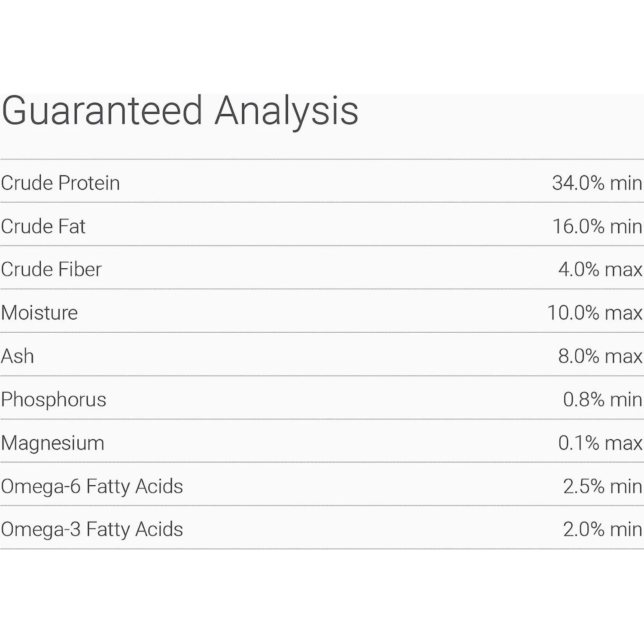Select the Ash row label
The width and height of the screenshot is (644, 644).
[x=17, y=356]
